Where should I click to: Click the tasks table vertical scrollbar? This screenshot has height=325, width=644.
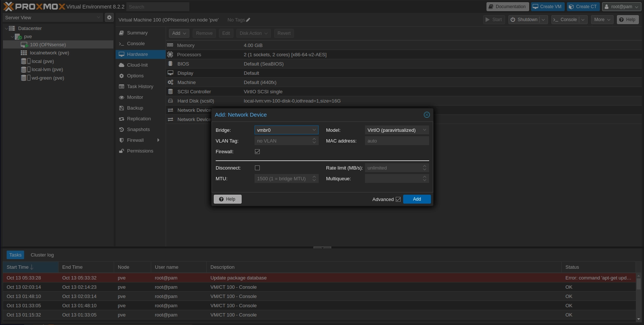(638, 297)
